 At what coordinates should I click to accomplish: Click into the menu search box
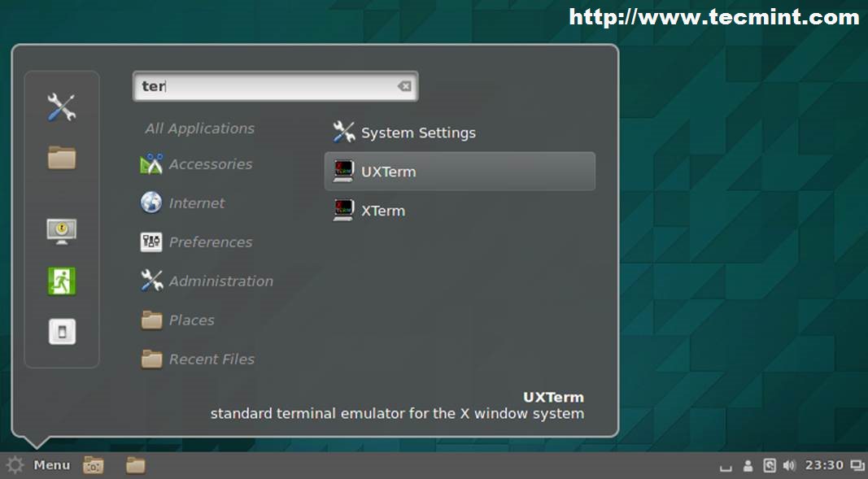[x=275, y=86]
